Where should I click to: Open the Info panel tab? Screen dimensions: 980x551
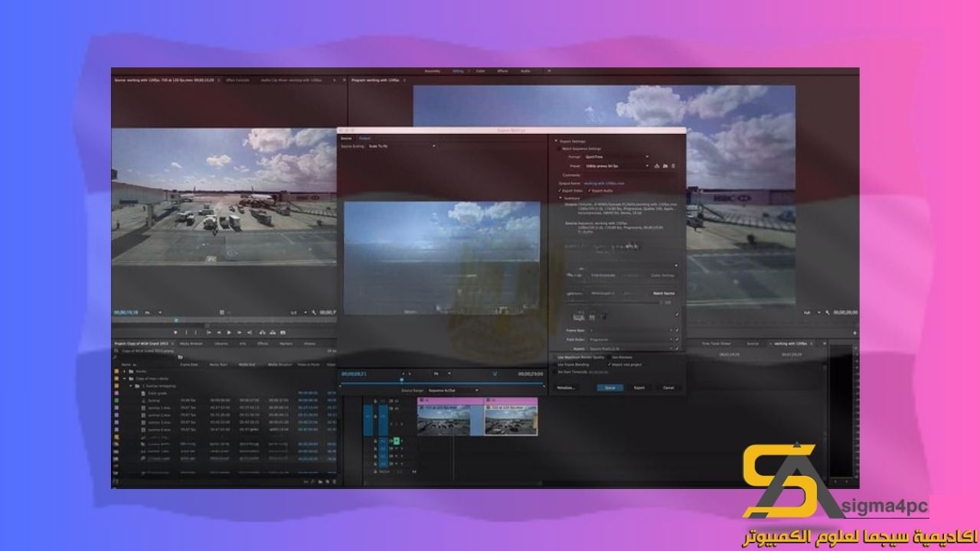pyautogui.click(x=243, y=344)
